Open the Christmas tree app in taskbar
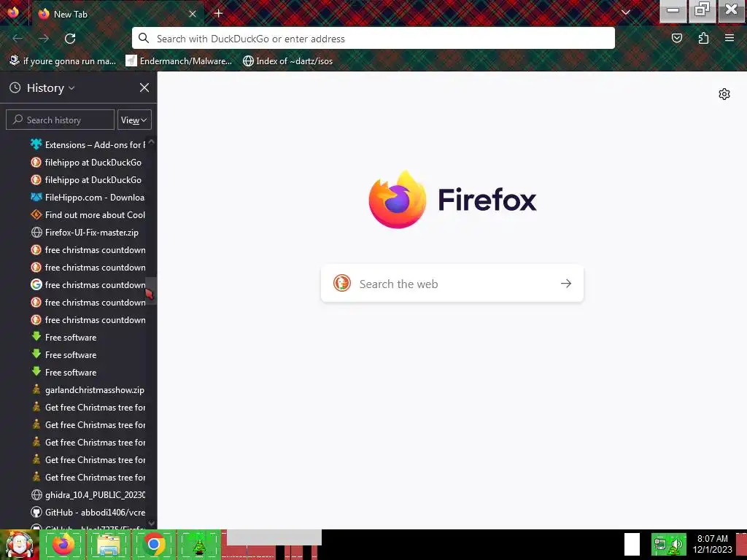747x560 pixels. [x=199, y=544]
